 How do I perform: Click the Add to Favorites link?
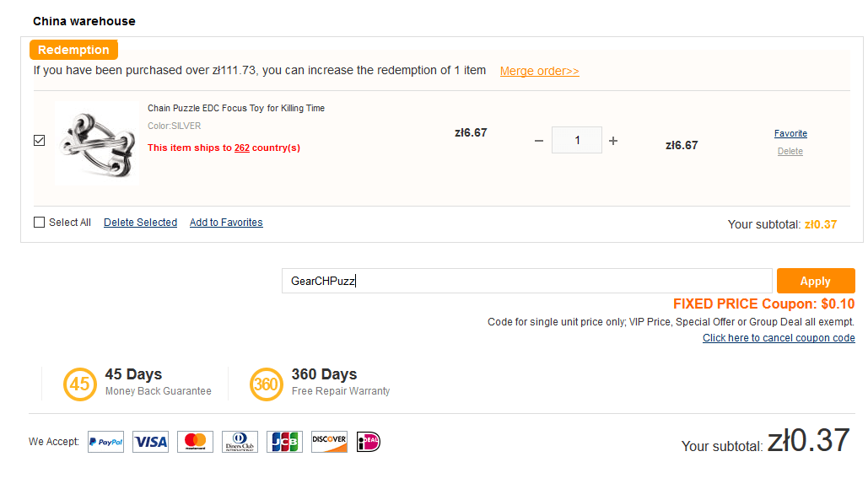pyautogui.click(x=226, y=223)
